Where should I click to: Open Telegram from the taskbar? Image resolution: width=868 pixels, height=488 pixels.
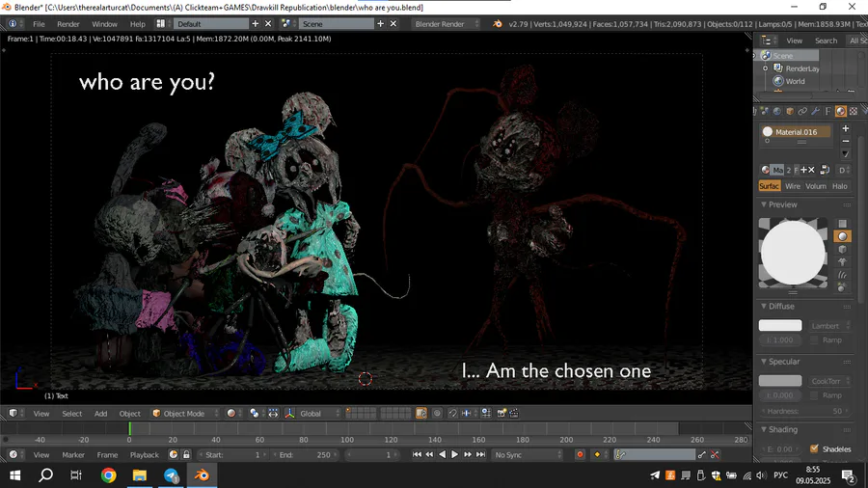pyautogui.click(x=171, y=475)
